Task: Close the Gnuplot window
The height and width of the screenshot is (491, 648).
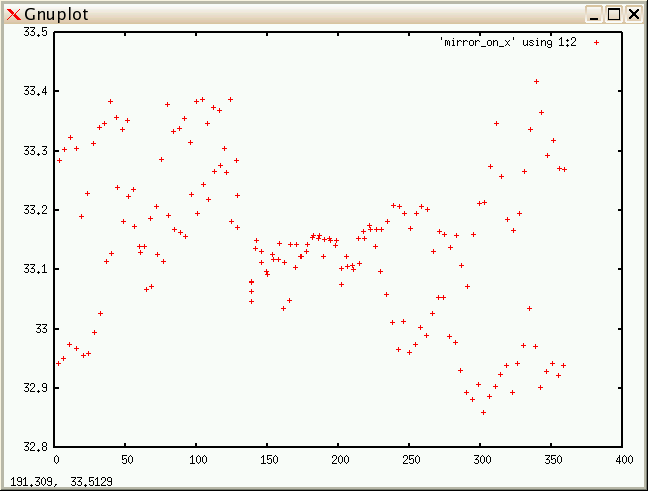Action: [633, 14]
